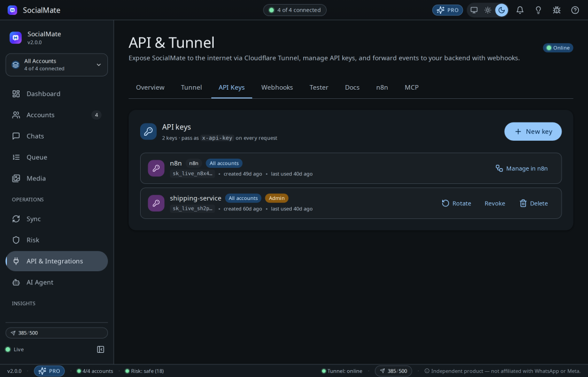Open the Docs tab
Screen dimensions: 588x377
pos(352,87)
